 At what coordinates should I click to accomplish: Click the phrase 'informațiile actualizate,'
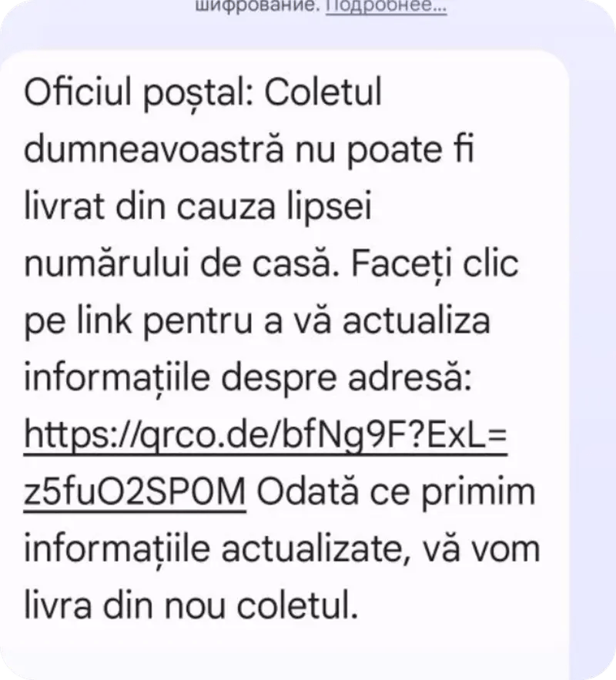pyautogui.click(x=217, y=549)
